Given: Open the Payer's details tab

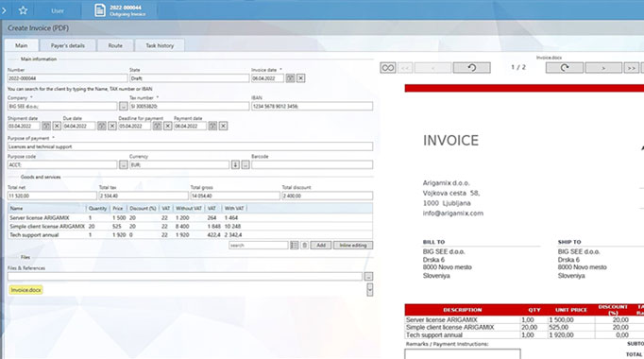Looking at the screenshot, I should click(x=68, y=45).
